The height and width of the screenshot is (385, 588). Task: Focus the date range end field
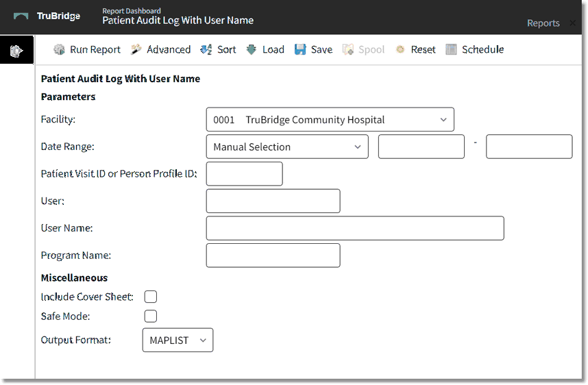(x=529, y=147)
